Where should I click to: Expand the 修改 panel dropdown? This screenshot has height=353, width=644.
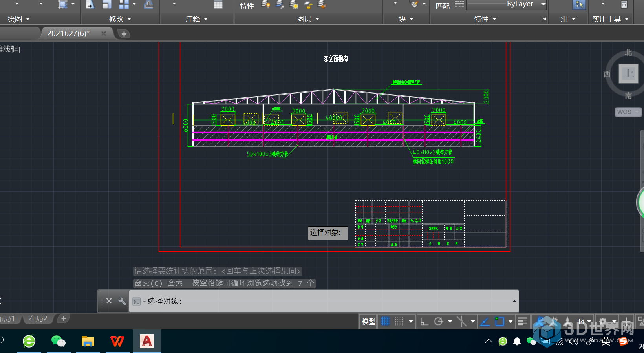(120, 19)
